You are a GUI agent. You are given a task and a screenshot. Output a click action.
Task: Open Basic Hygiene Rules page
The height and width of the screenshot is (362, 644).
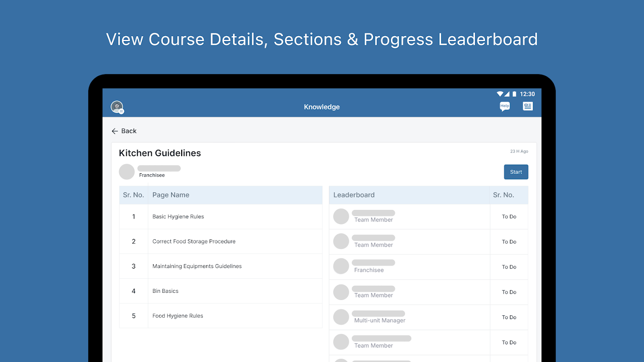[178, 217]
